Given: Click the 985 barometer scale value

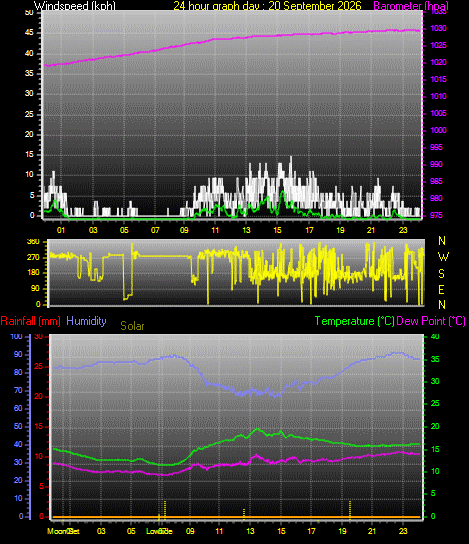Looking at the screenshot, I should click(x=436, y=181).
